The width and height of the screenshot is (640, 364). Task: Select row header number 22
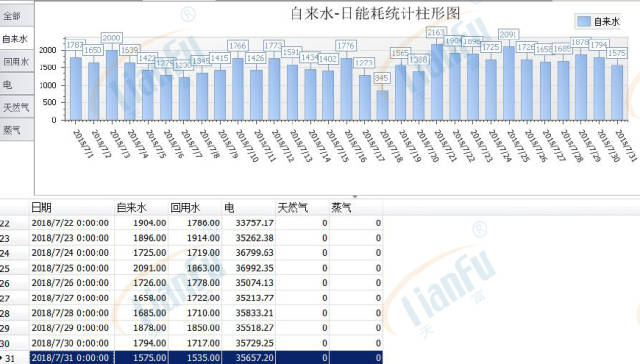coord(14,223)
